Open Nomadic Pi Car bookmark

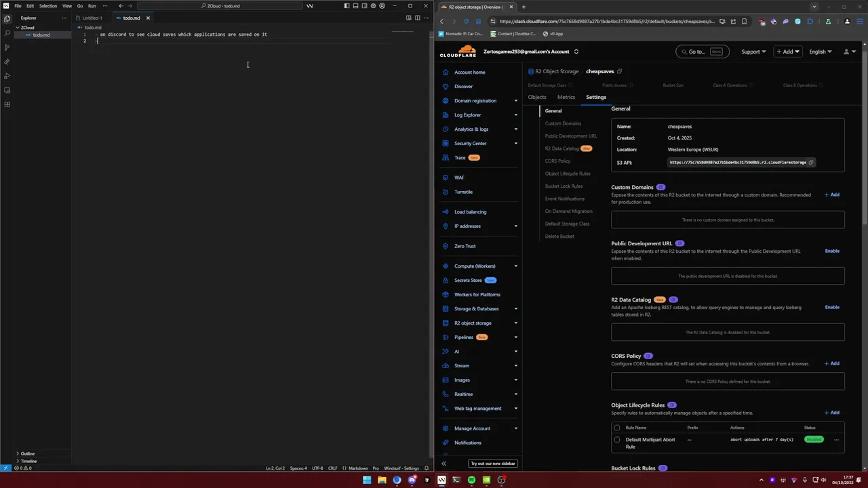pyautogui.click(x=460, y=34)
